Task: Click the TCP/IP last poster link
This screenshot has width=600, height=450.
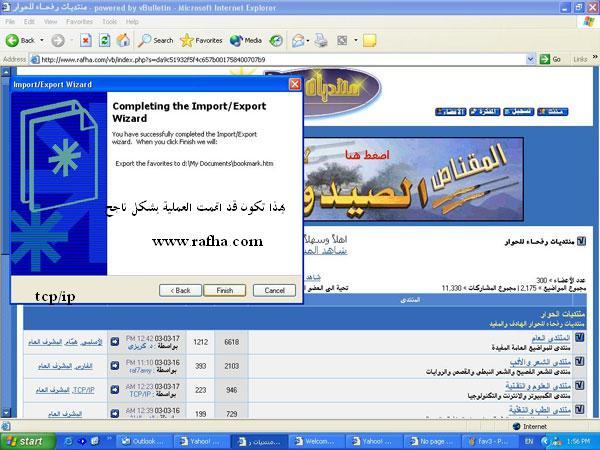Action: click(x=140, y=394)
